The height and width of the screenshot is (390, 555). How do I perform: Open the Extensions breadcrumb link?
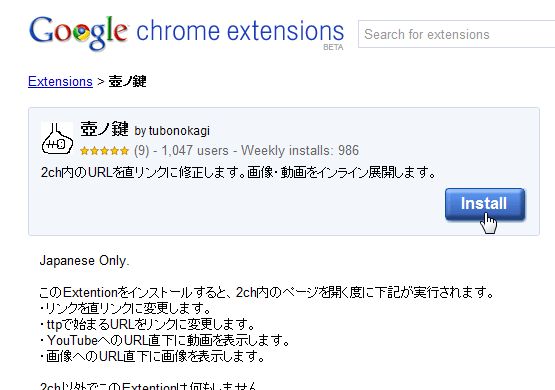click(x=60, y=81)
